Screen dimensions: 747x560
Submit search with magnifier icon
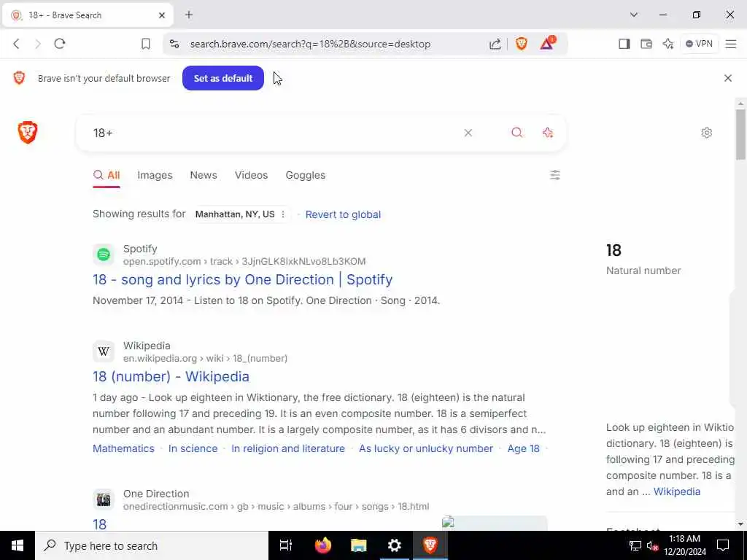click(x=517, y=133)
